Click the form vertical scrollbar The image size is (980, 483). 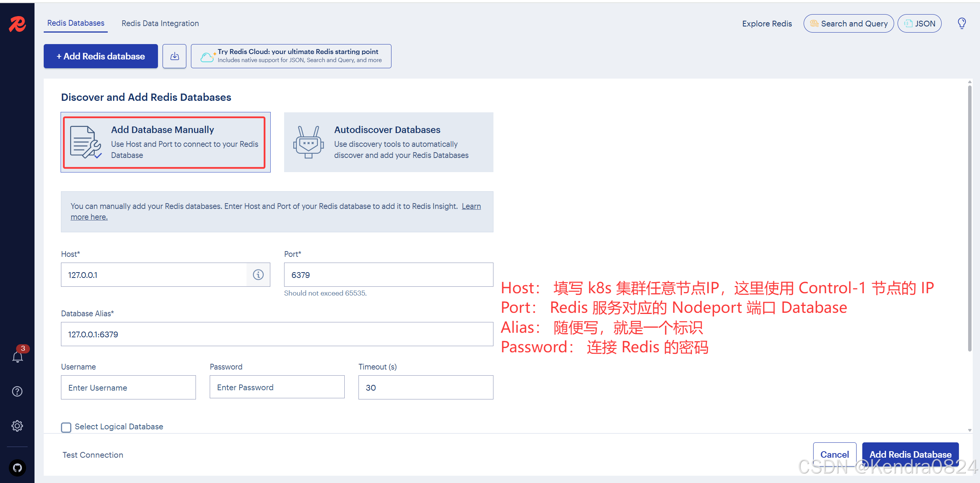point(970,219)
